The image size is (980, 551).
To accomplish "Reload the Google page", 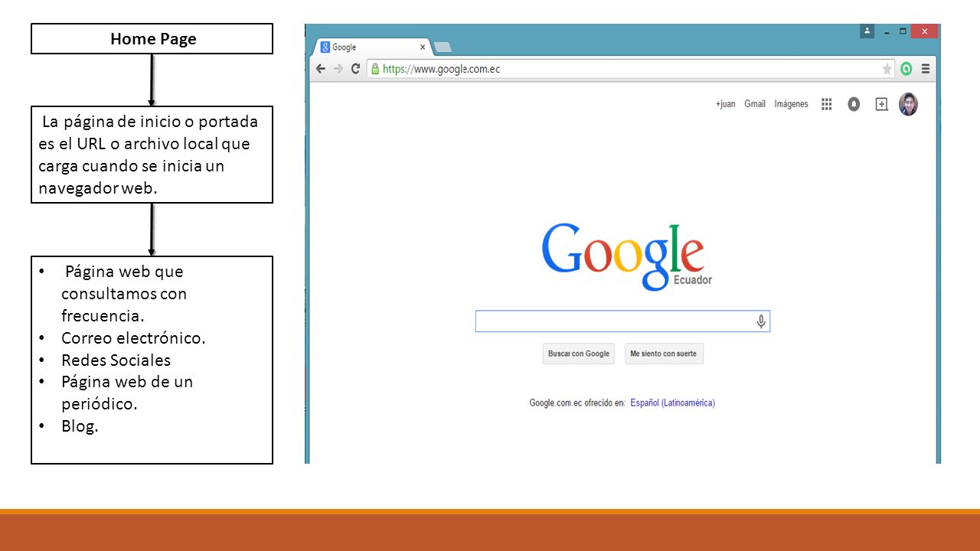I will point(355,69).
